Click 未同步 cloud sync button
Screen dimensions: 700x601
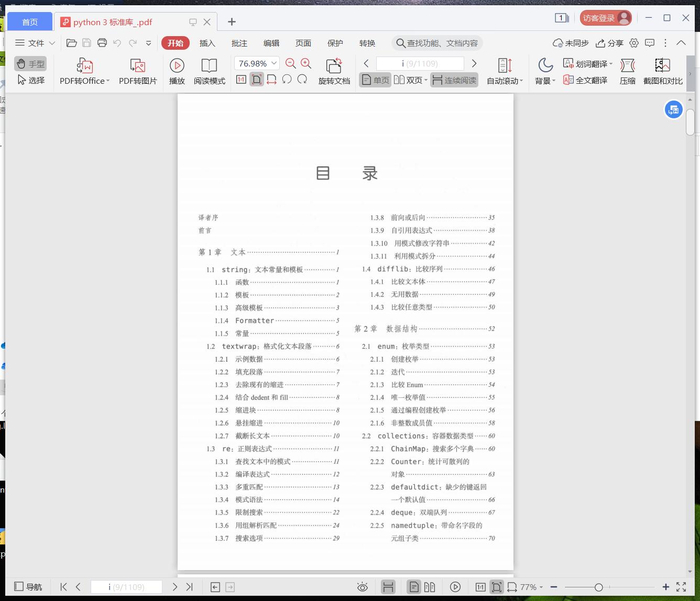571,43
